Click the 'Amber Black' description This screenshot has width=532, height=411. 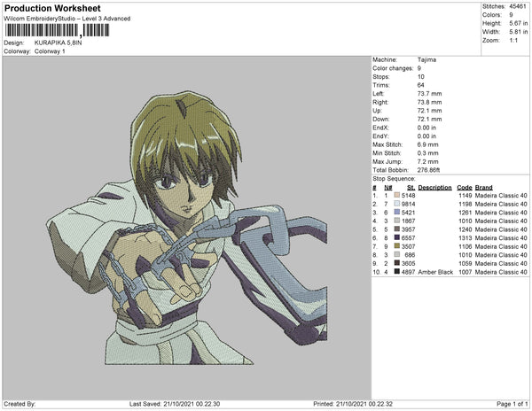tap(435, 272)
